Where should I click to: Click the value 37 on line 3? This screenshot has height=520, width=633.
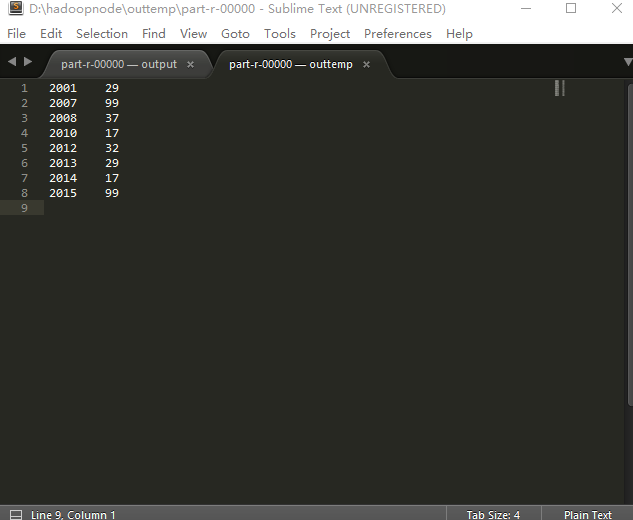coord(112,118)
